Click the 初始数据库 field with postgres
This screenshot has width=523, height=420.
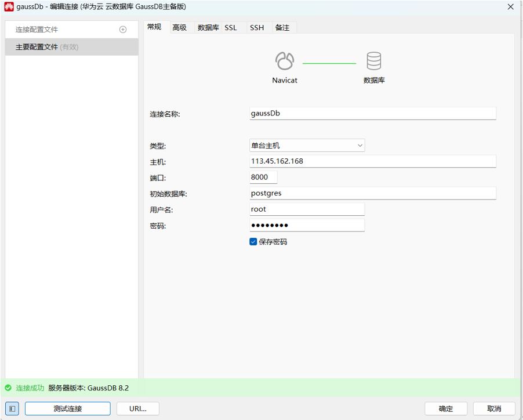[373, 193]
